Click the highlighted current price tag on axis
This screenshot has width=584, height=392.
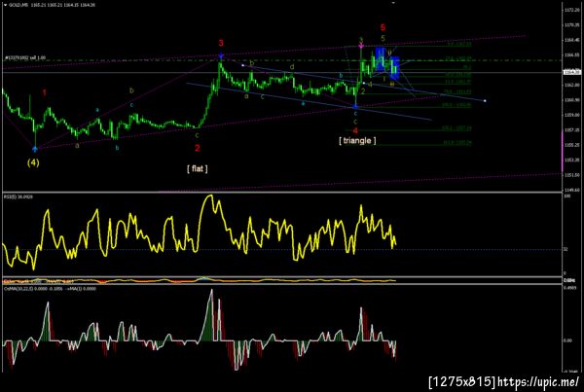(572, 72)
